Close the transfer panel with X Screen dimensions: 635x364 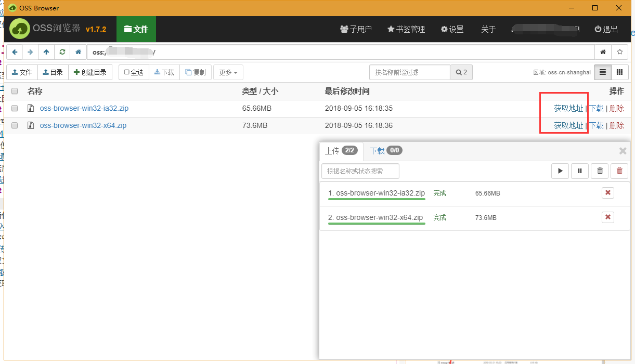623,151
